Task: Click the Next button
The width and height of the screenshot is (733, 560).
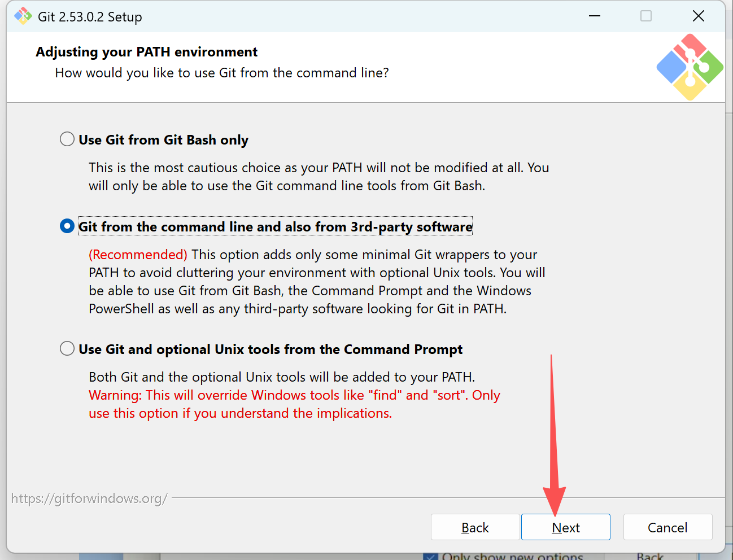Action: coord(565,527)
